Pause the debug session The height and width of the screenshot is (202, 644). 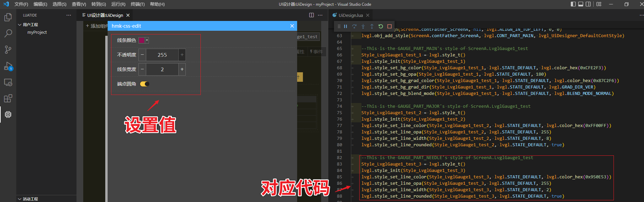[x=345, y=26]
